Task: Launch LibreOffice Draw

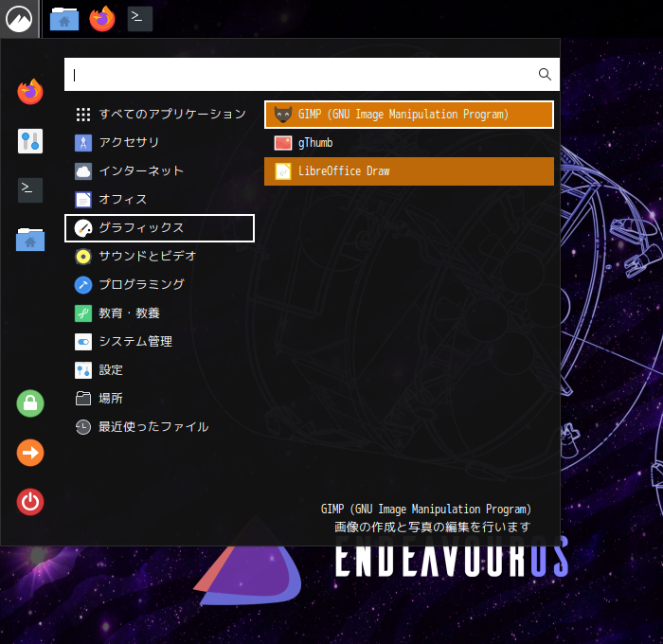Action: point(409,171)
